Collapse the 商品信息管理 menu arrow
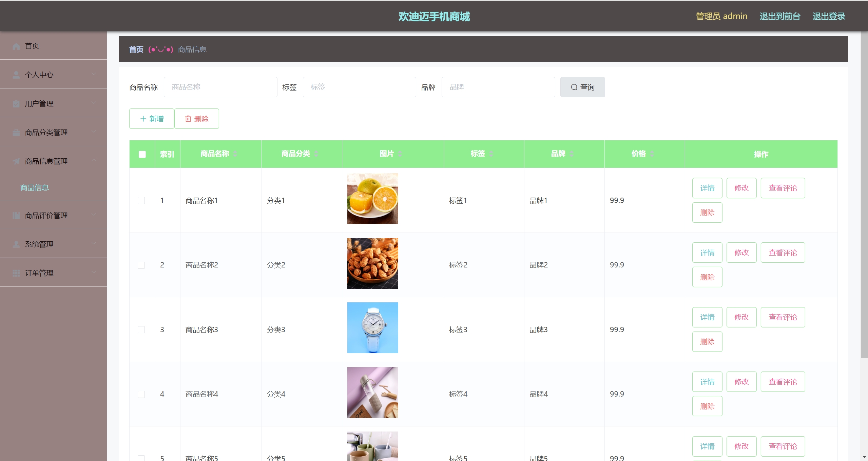 click(94, 160)
